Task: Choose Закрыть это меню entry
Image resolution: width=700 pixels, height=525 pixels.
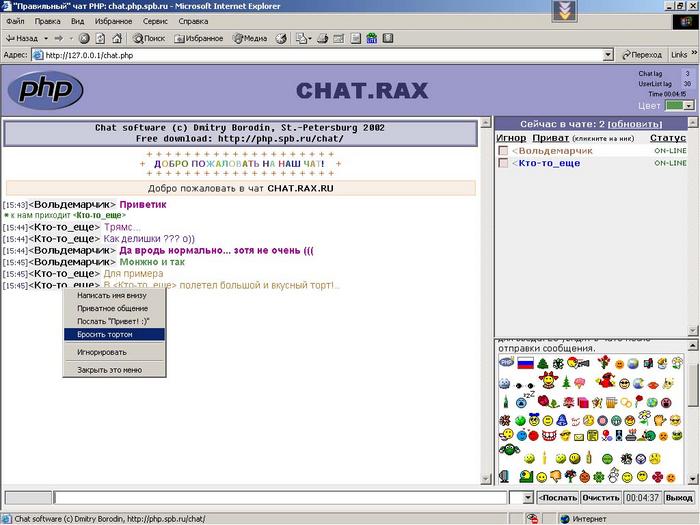Action: click(114, 370)
